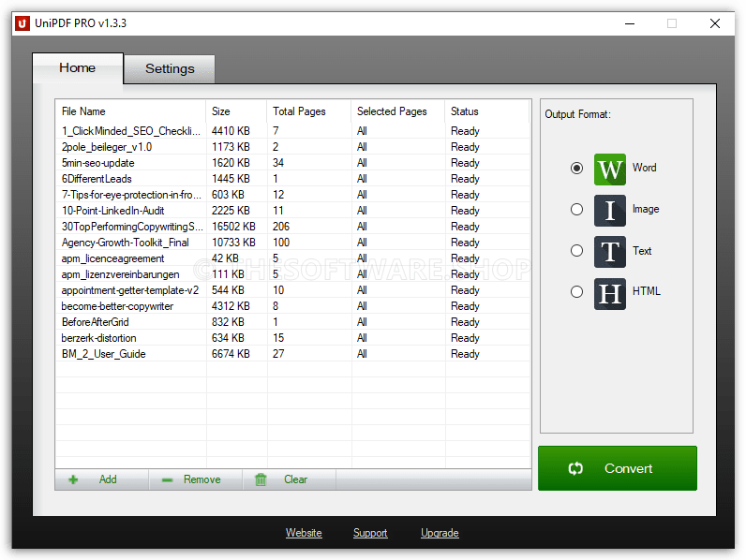746x560 pixels.
Task: Select the HTML radio button
Action: pos(576,291)
